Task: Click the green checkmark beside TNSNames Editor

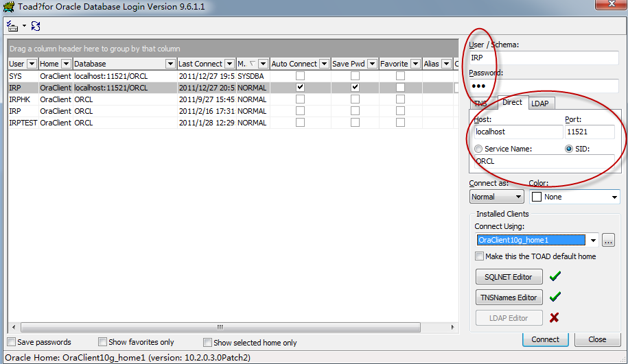Action: coord(555,297)
